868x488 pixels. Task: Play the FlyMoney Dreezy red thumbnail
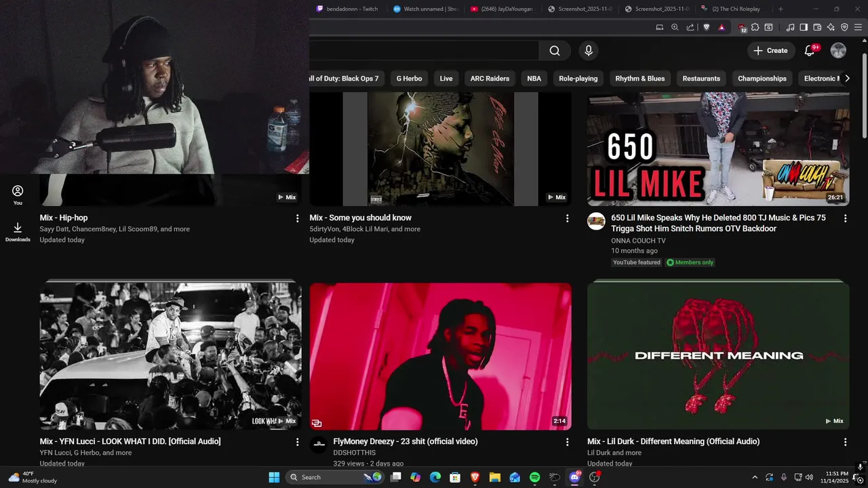(x=440, y=357)
